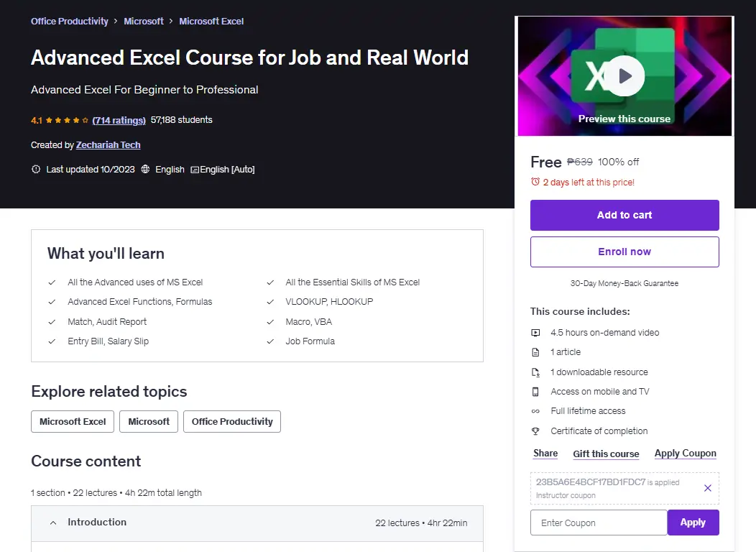Click the on-demand video icon
Screen dimensions: 756x552
[535, 333]
